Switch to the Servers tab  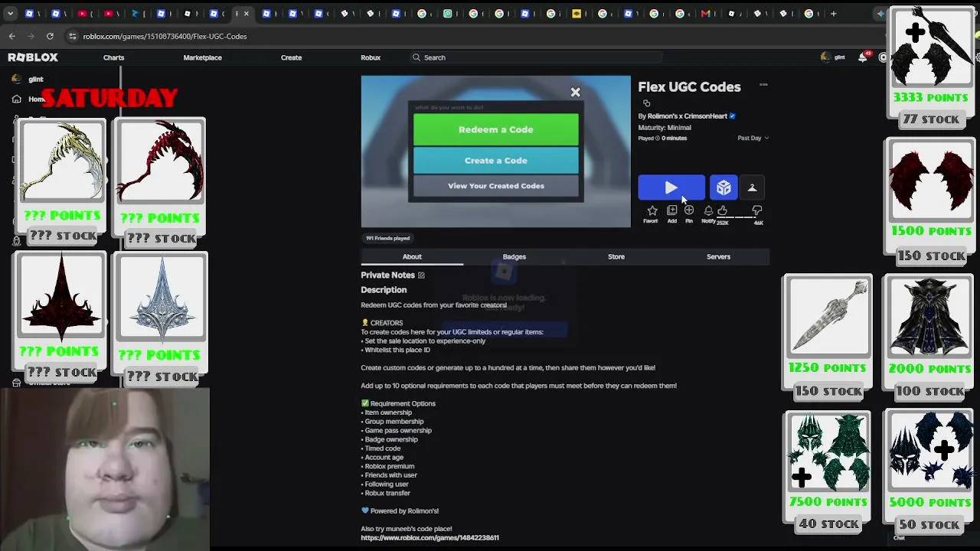point(718,257)
